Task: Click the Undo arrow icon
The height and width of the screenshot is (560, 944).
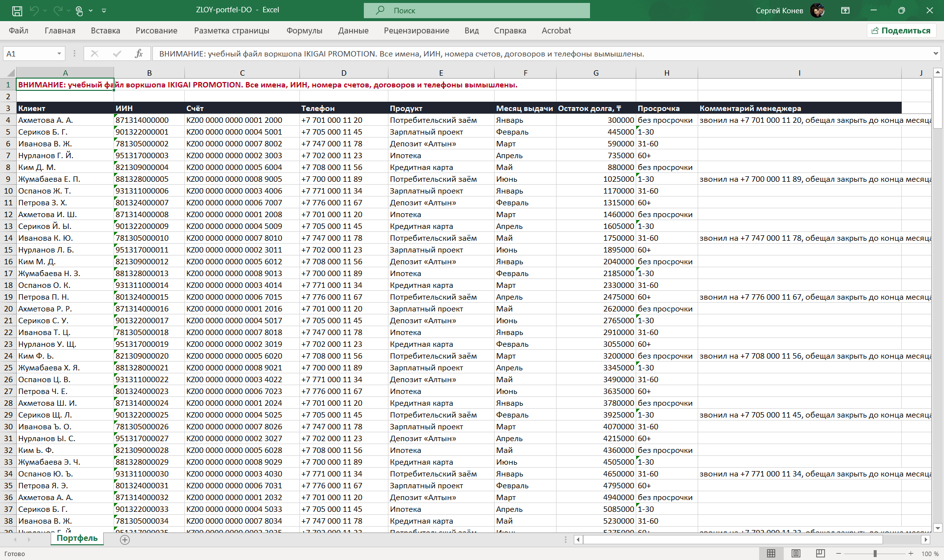Action: tap(34, 10)
